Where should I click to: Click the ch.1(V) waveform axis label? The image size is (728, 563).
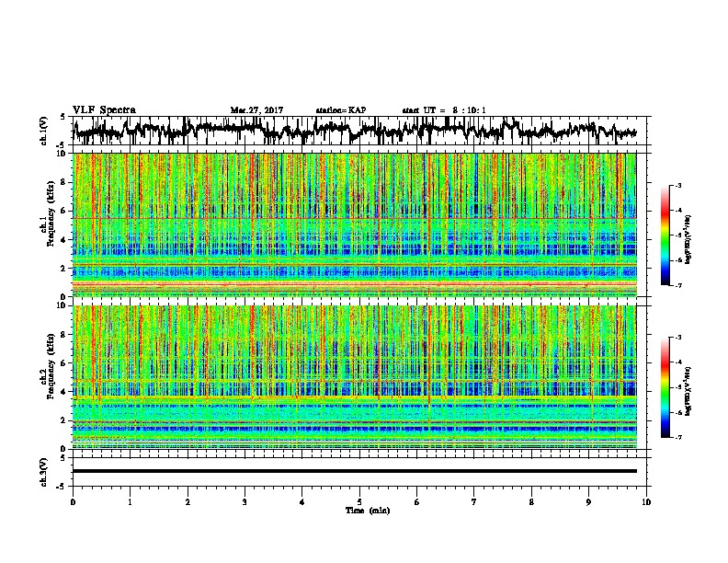[44, 131]
